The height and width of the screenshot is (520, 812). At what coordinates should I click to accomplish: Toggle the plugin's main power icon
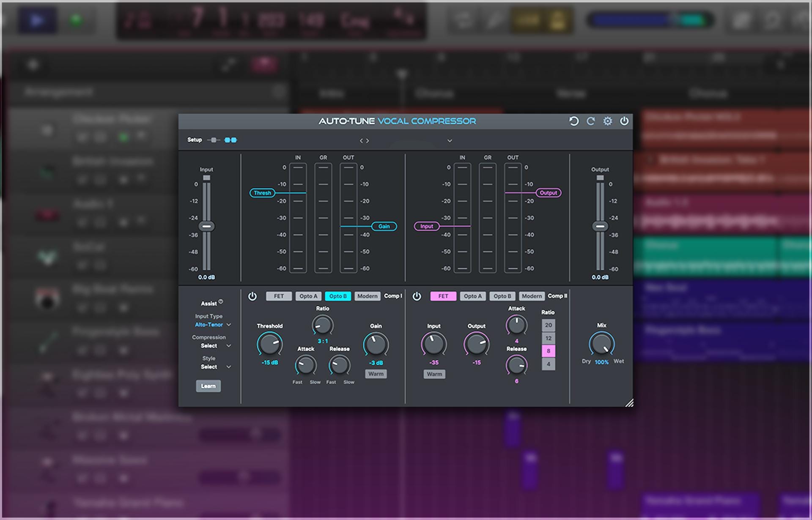tap(624, 121)
